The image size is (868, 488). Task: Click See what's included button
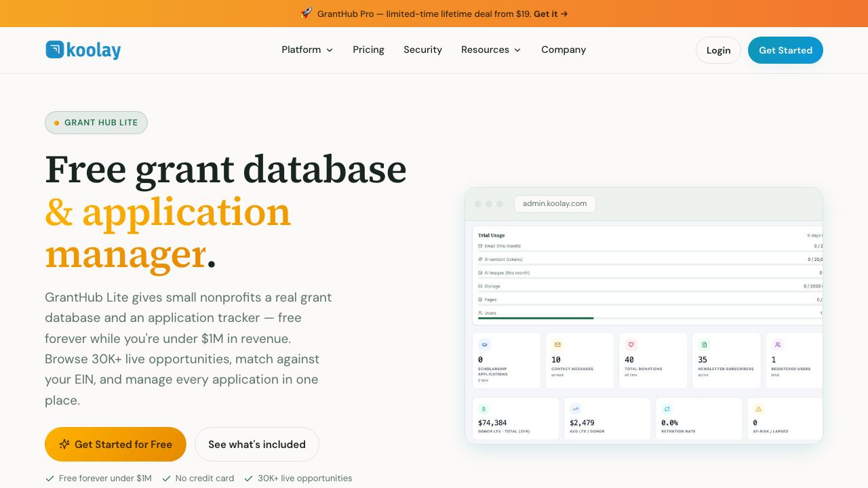[257, 445]
